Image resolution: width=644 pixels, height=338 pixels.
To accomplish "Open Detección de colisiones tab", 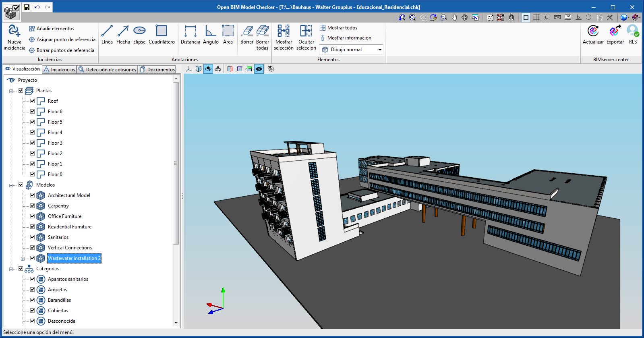I will (107, 69).
